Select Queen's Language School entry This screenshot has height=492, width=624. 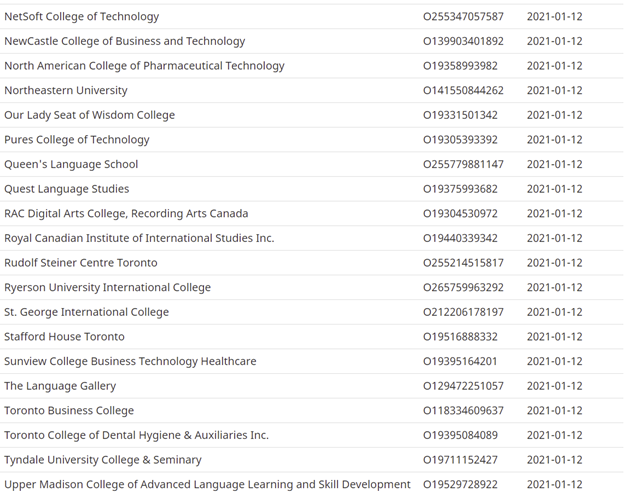(71, 164)
